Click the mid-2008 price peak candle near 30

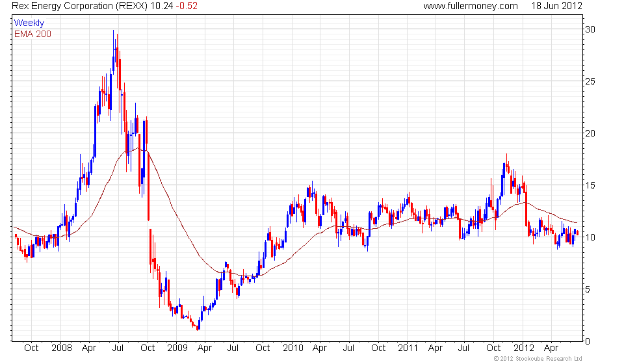point(113,53)
